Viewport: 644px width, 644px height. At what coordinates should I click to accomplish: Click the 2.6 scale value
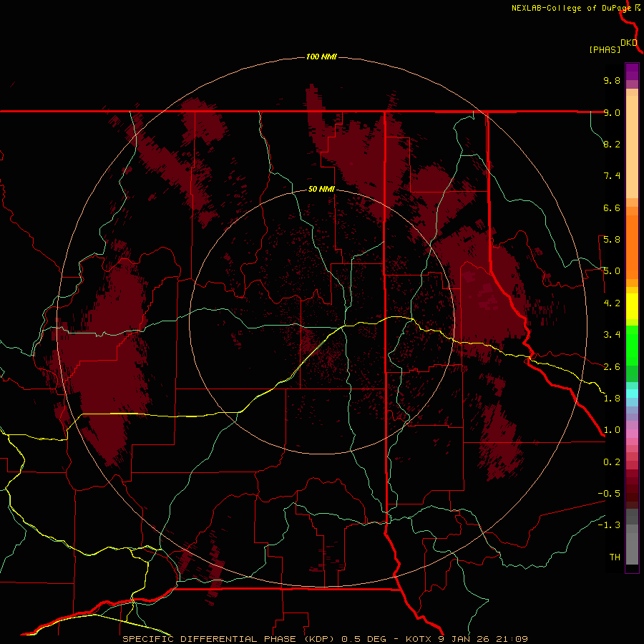click(612, 366)
